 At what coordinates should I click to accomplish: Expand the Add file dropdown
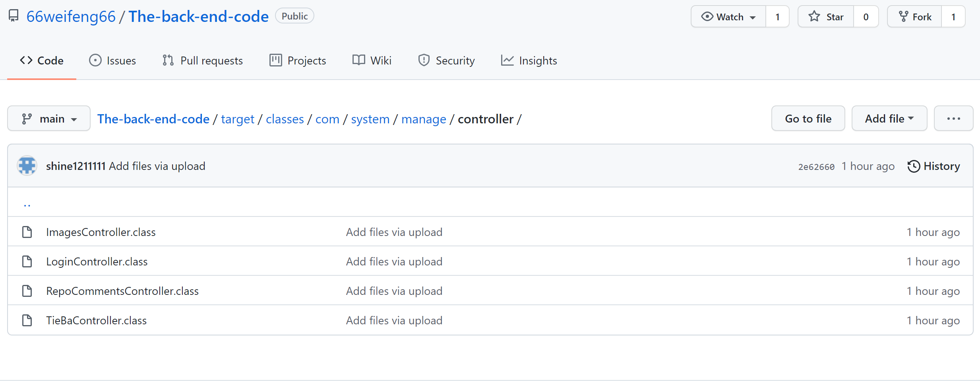tap(889, 119)
